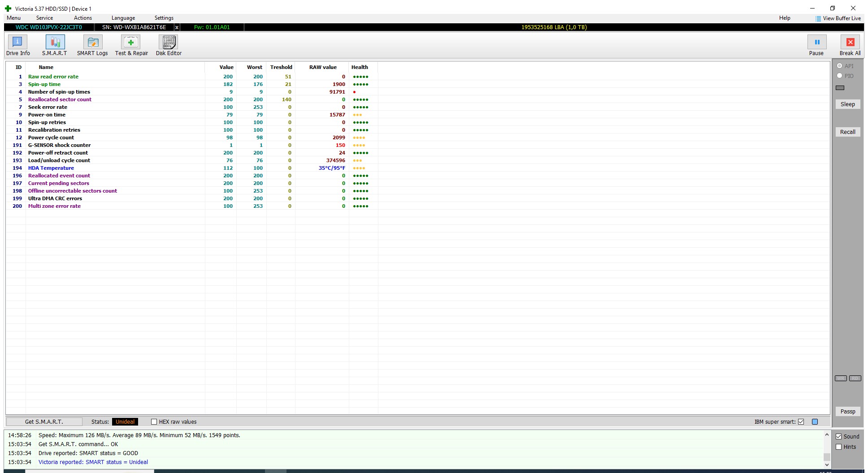The image size is (868, 473).
Task: Toggle the Sound checkbox
Action: click(838, 436)
